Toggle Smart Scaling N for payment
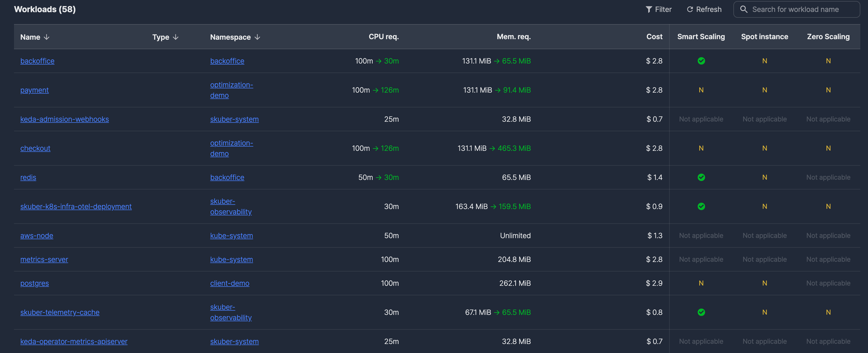Image resolution: width=868 pixels, height=353 pixels. point(701,90)
